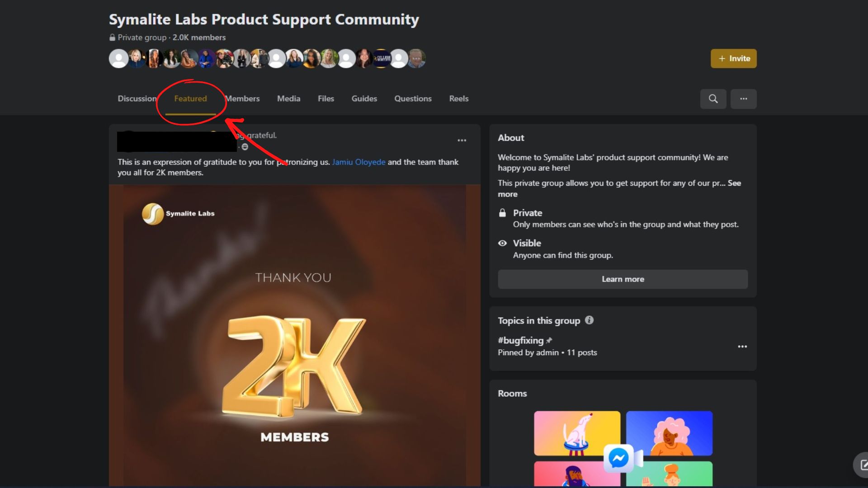This screenshot has width=868, height=488.
Task: Click the first member avatar in the row
Action: pyautogui.click(x=118, y=59)
